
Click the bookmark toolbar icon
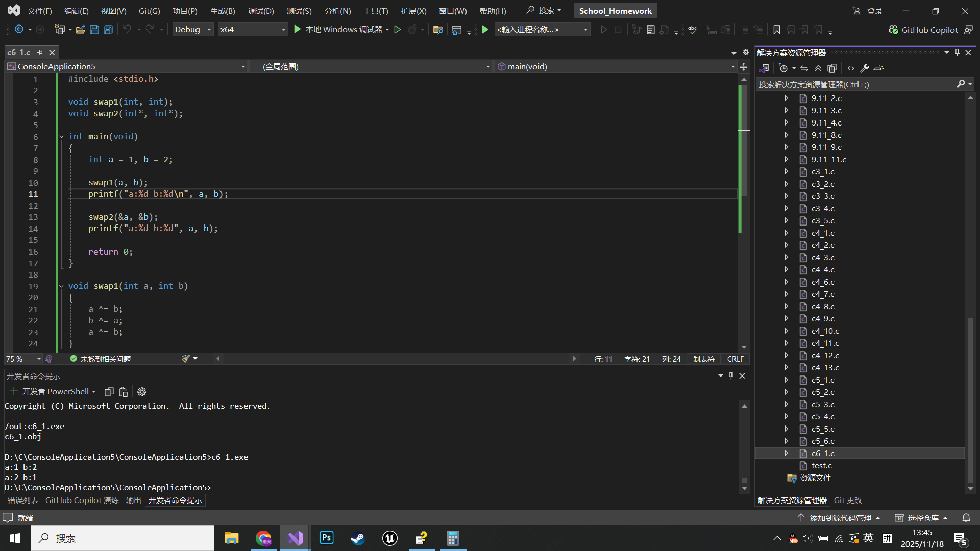[x=776, y=30]
